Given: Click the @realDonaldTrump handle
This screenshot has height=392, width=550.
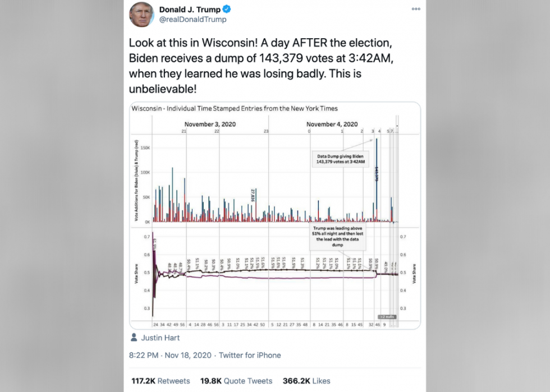Looking at the screenshot, I should (193, 20).
